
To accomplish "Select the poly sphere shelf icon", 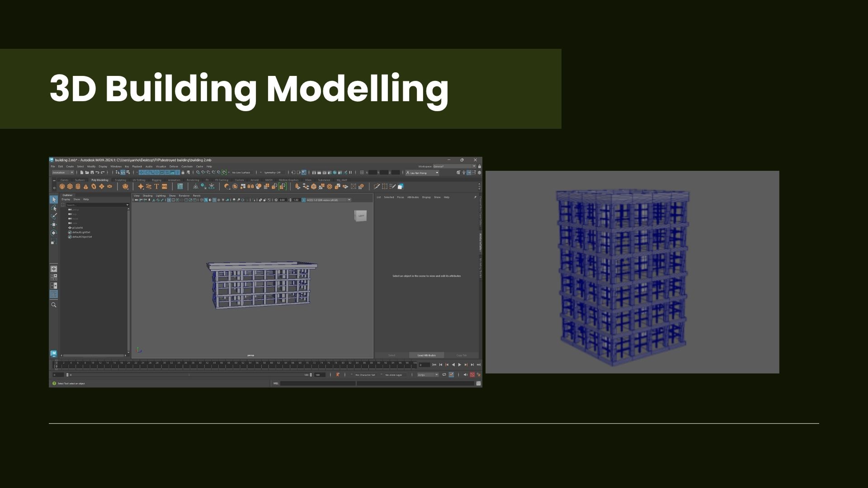I will tap(62, 187).
